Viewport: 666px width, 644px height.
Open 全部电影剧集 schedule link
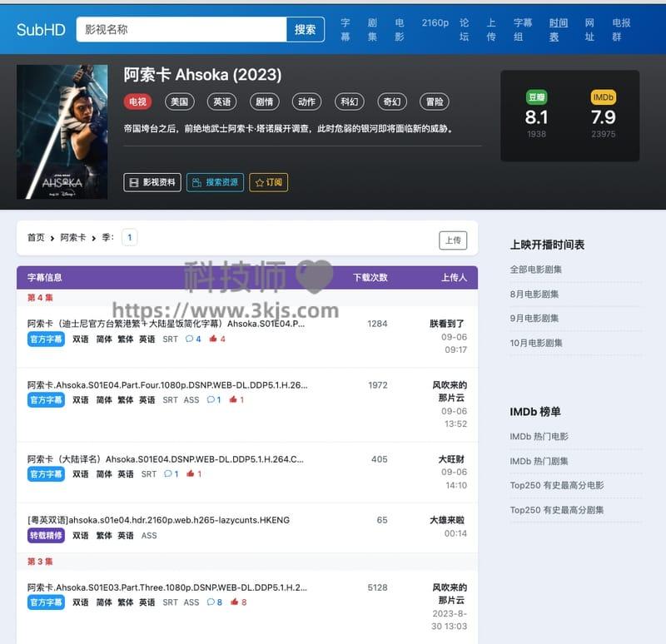pos(536,270)
